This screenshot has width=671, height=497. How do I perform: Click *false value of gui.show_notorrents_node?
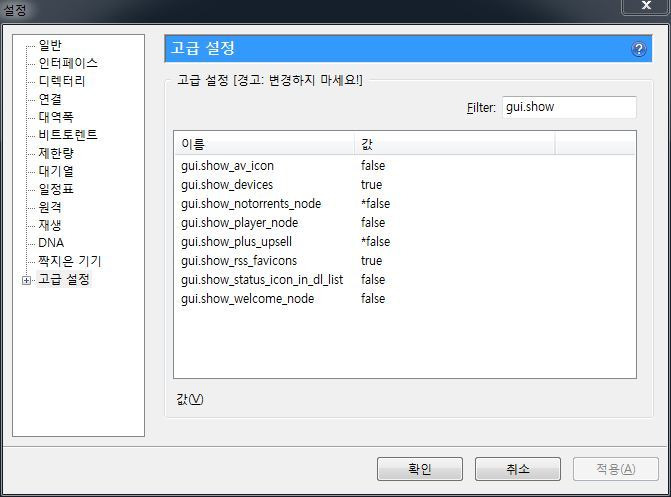pyautogui.click(x=375, y=204)
